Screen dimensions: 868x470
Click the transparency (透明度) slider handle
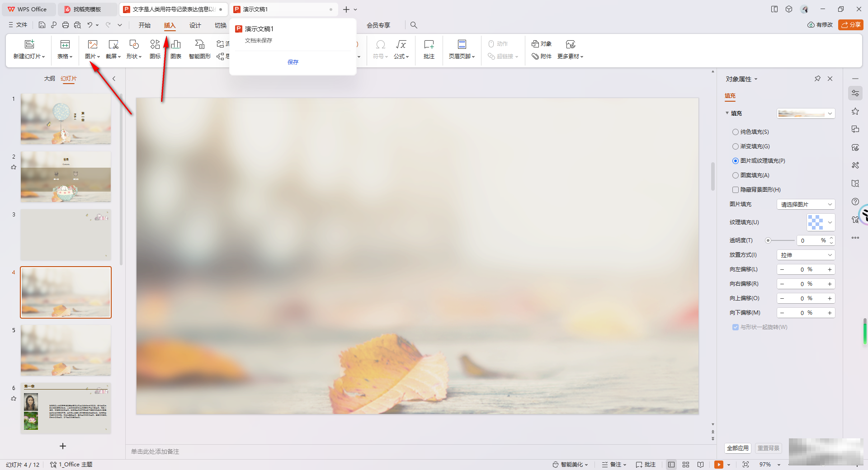coord(768,240)
